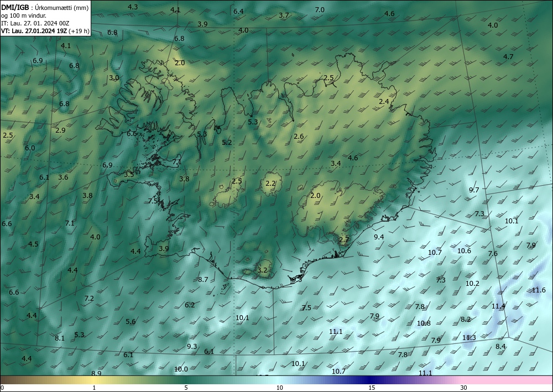Click the map value 8.9
The width and height of the screenshot is (553, 392).
click(x=96, y=373)
